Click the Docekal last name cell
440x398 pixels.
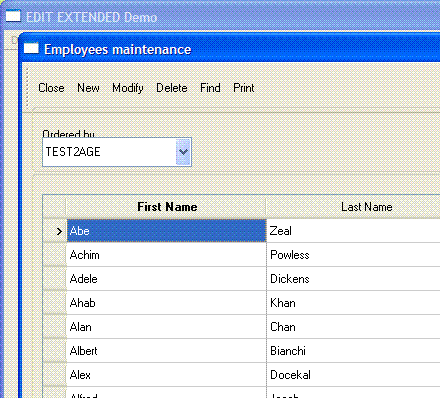[353, 375]
